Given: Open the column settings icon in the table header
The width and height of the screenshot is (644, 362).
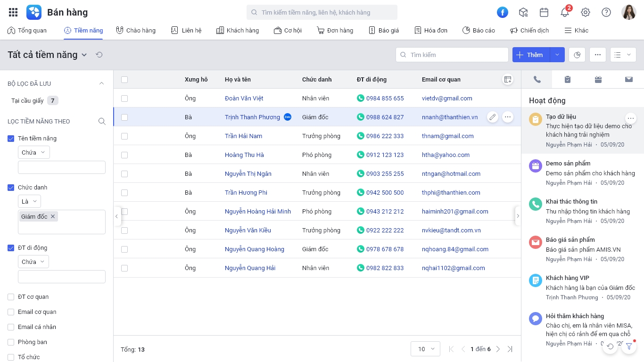Looking at the screenshot, I should pos(508,80).
